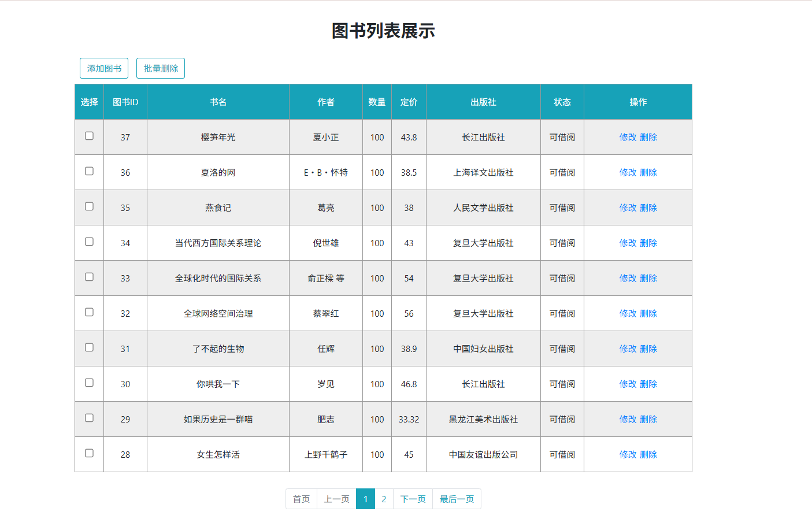This screenshot has height=530, width=812.
Task: Click 修改 for 女生怎样活
Action: (628, 454)
